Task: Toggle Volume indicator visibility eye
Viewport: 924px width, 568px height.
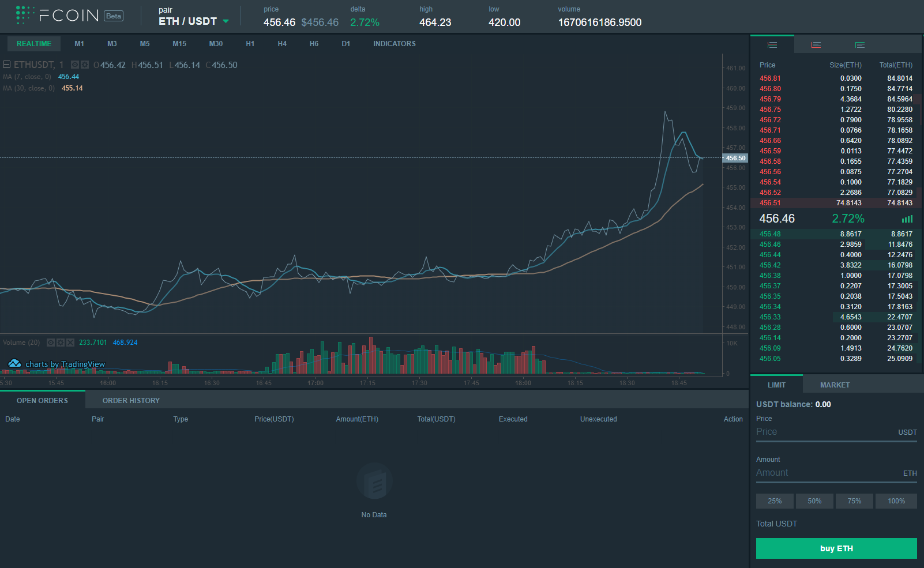Action: click(x=51, y=343)
